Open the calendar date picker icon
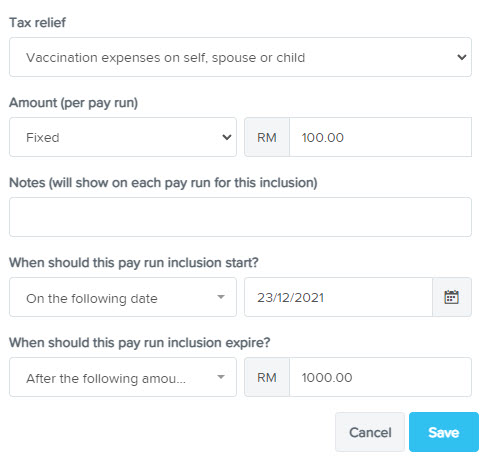The image size is (491, 461). tap(452, 297)
